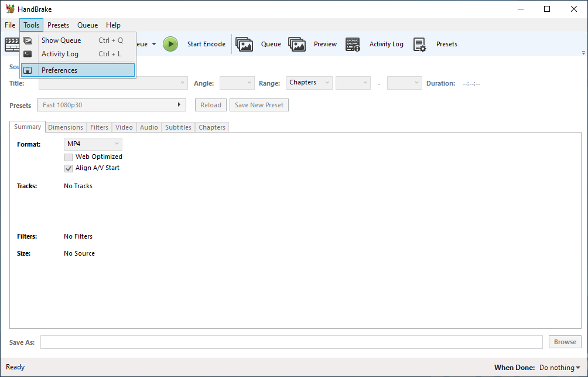
Task: Open the range end chapter dropdown
Action: coord(404,83)
